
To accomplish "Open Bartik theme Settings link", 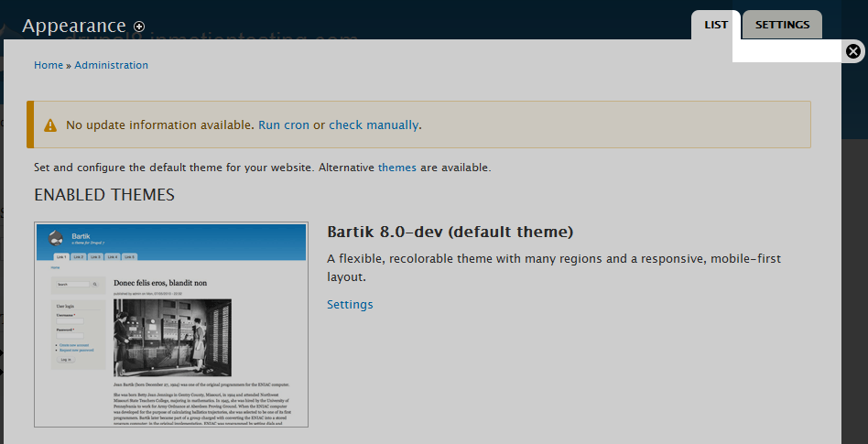I will (x=350, y=305).
